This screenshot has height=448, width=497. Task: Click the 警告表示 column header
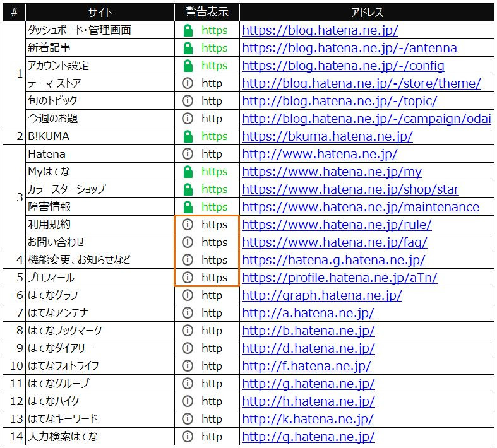[207, 13]
